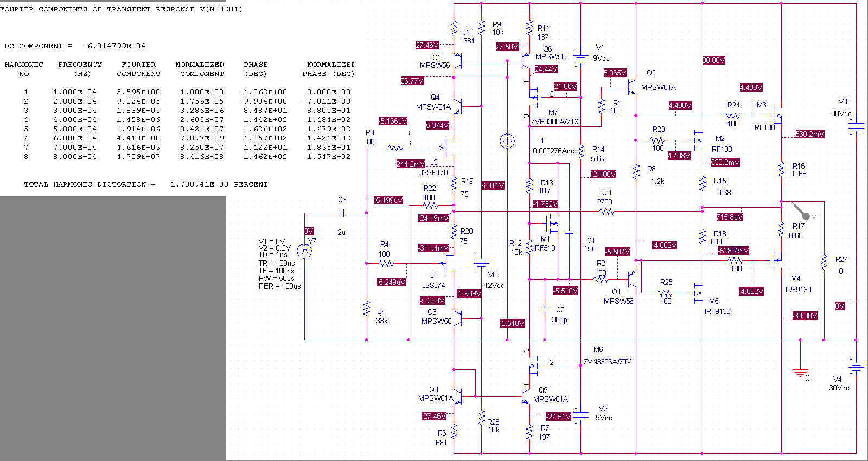Click the Q4 MPSW01A transistor symbol

(458, 106)
